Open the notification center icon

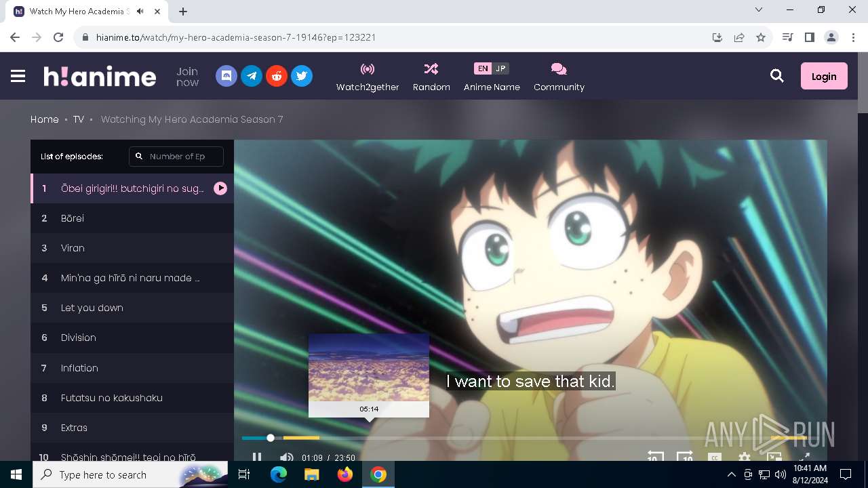846,474
